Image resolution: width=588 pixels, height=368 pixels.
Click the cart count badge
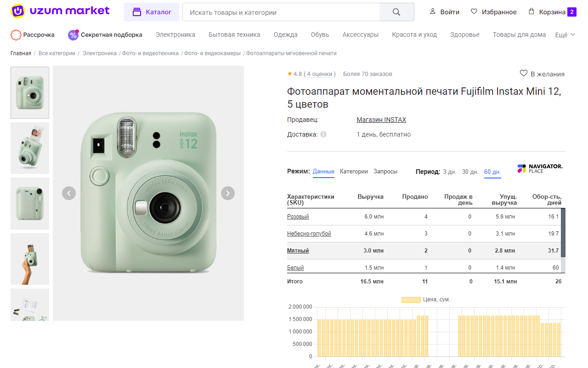[572, 12]
